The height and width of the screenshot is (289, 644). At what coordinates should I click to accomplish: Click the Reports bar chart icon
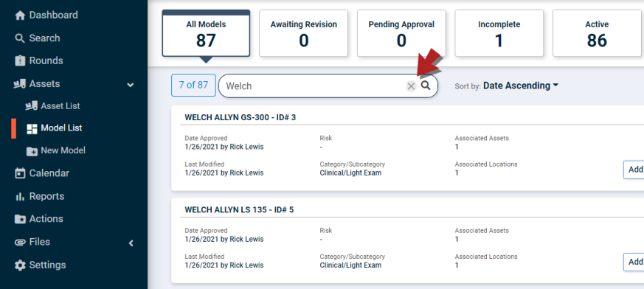(x=20, y=197)
